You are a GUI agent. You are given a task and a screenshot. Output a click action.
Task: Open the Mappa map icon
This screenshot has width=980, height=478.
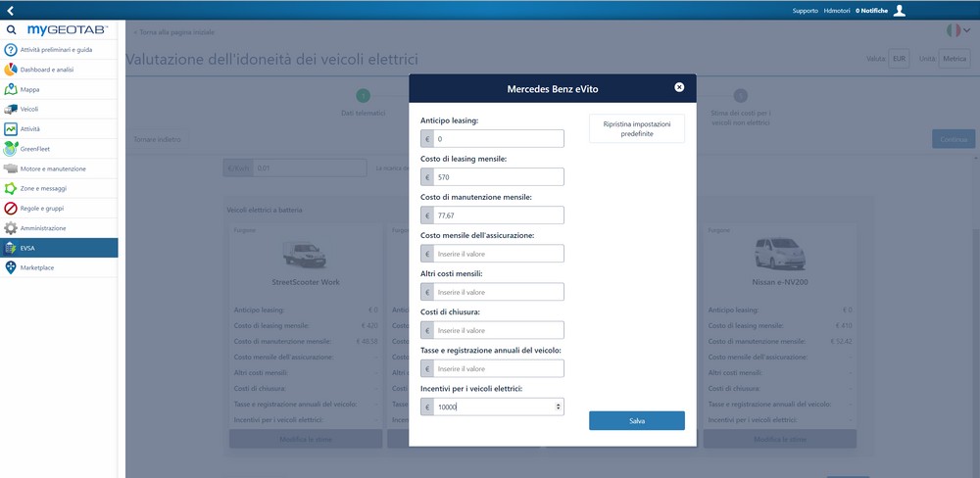tap(11, 89)
